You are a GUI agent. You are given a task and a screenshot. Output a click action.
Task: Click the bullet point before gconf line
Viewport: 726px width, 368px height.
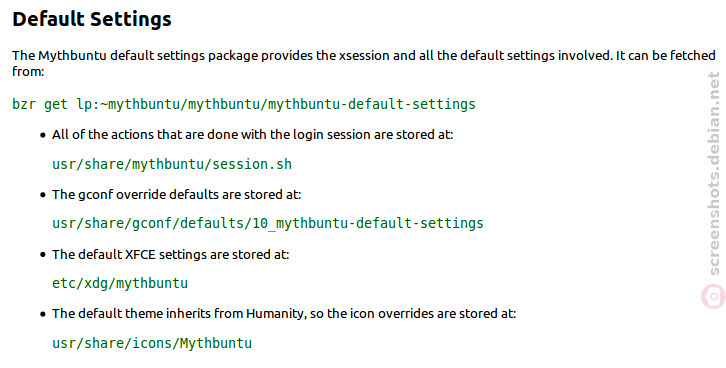click(43, 195)
